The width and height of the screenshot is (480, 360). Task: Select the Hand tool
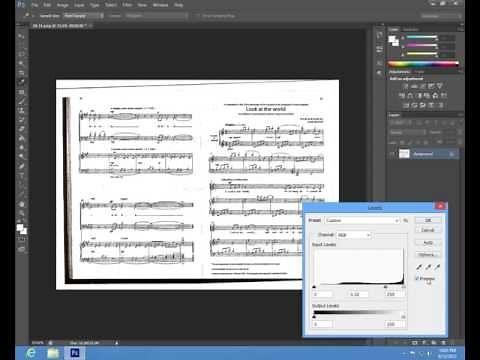(x=21, y=204)
